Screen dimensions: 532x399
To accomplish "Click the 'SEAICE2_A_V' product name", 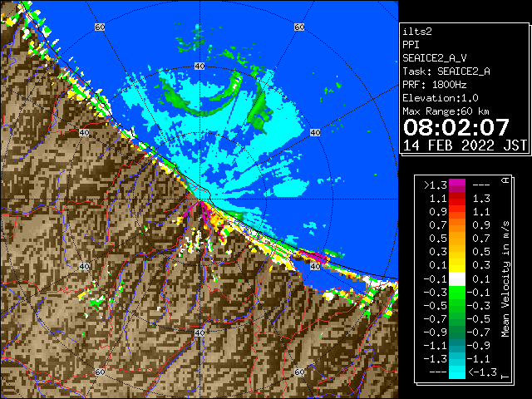I will click(x=435, y=58).
